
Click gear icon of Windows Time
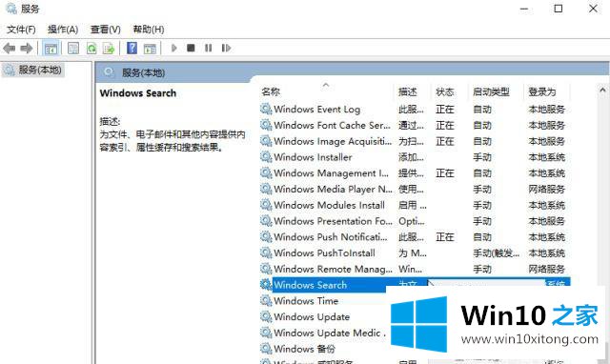(x=266, y=300)
